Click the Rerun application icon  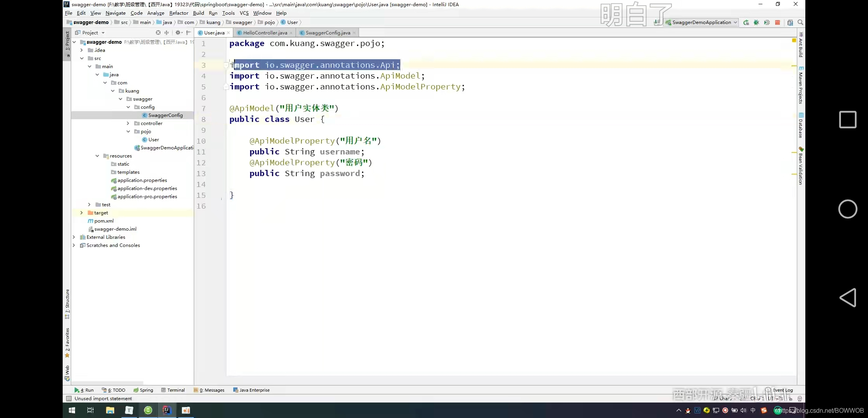click(746, 22)
